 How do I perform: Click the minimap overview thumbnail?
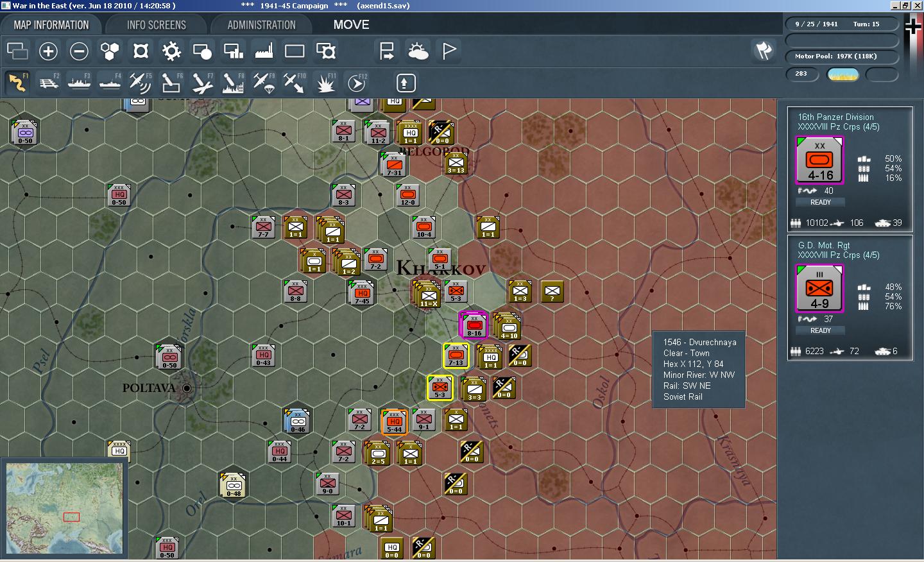tap(64, 508)
